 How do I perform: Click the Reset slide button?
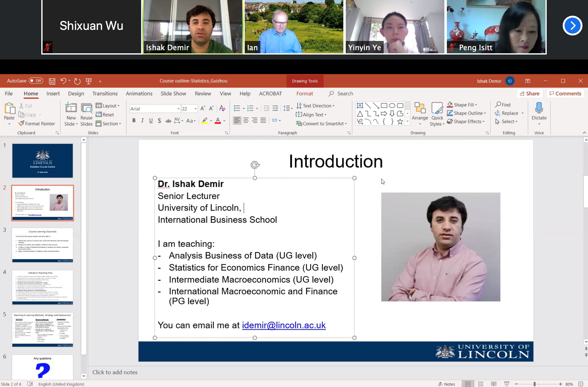[105, 115]
